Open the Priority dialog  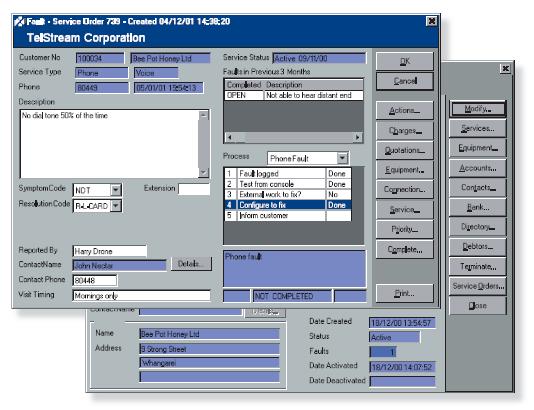point(405,229)
